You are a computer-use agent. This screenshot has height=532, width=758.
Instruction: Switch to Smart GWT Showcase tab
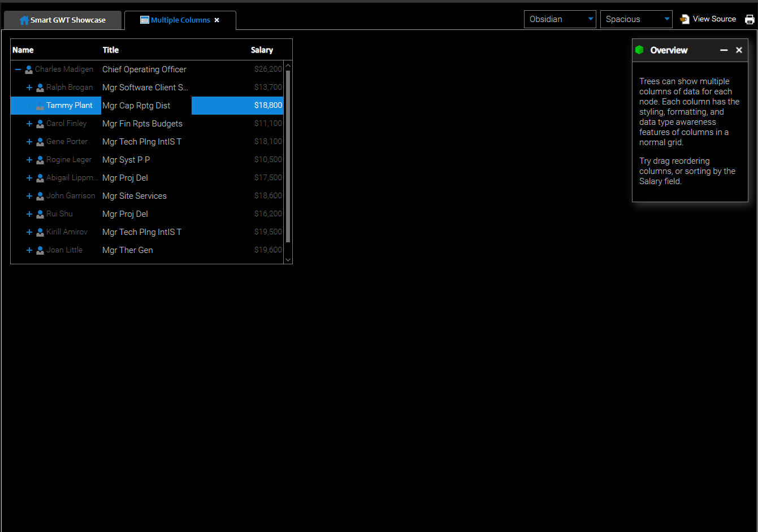[x=63, y=20]
